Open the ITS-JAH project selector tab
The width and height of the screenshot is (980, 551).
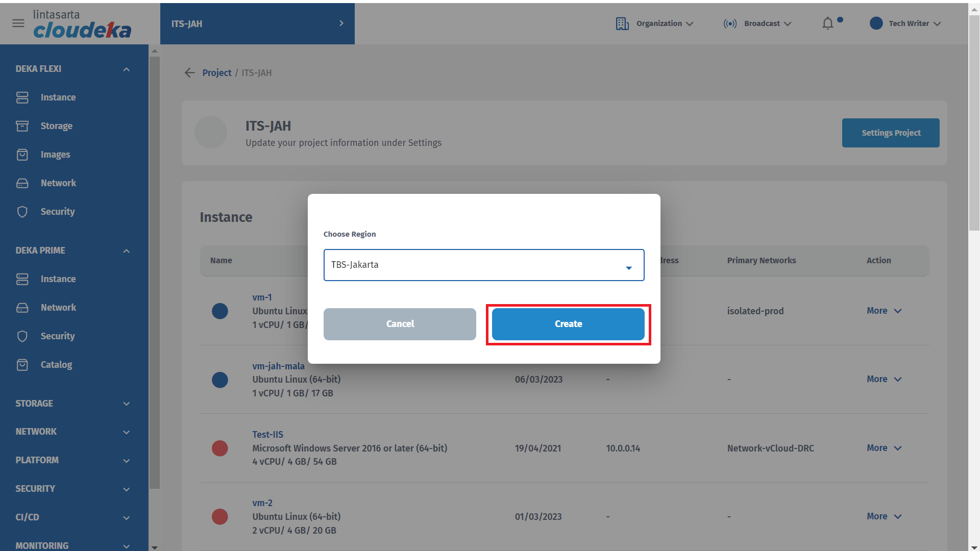(257, 23)
